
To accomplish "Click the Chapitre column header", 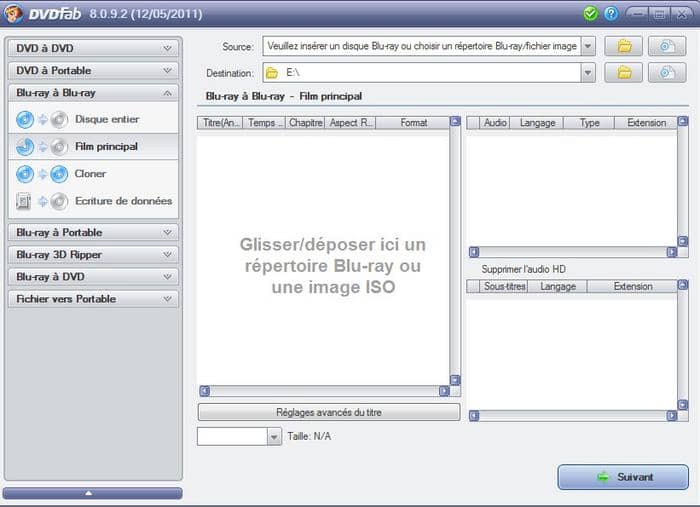I will tap(305, 123).
